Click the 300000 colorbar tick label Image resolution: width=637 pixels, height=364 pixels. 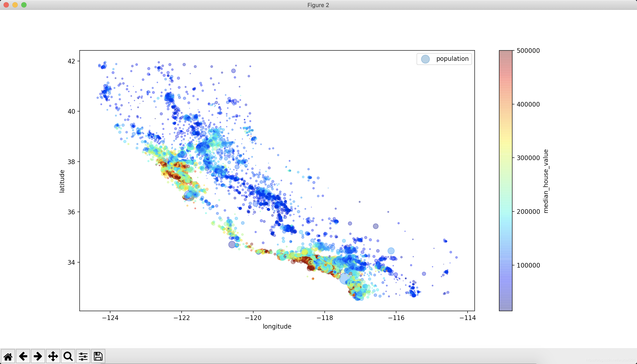528,158
